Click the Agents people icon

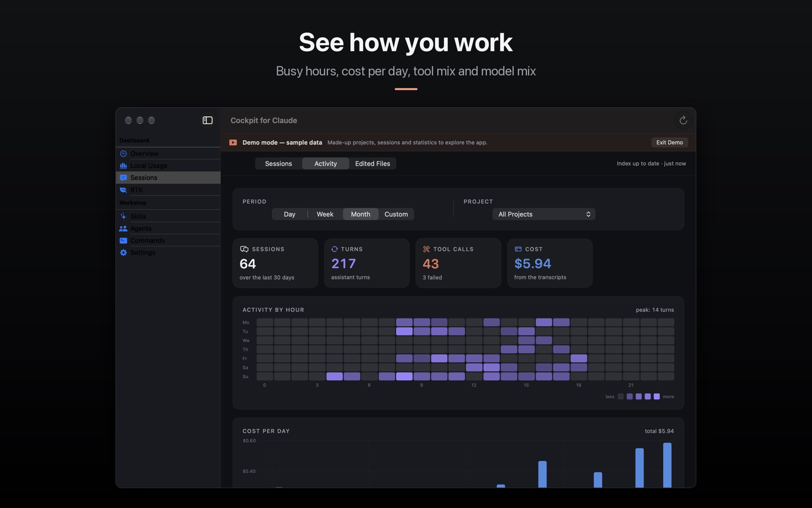tap(123, 229)
